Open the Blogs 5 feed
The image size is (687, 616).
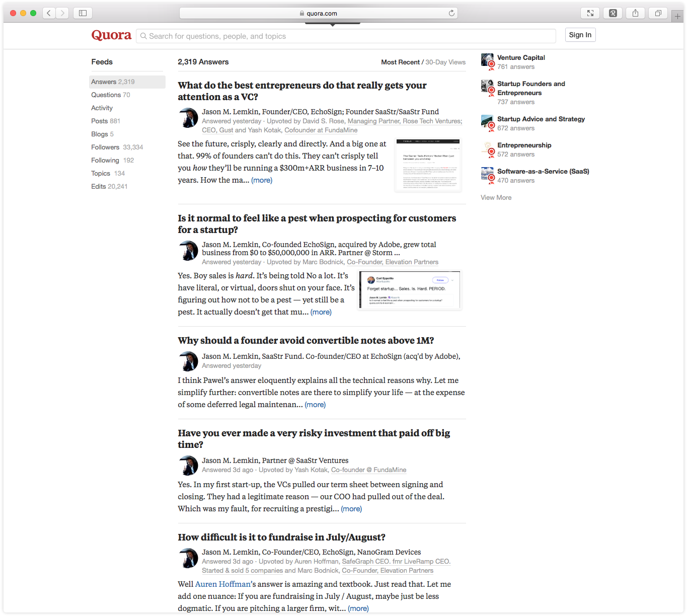(x=102, y=134)
